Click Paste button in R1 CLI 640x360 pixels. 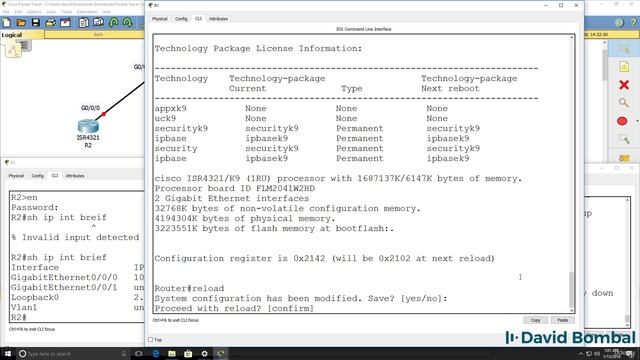[563, 320]
